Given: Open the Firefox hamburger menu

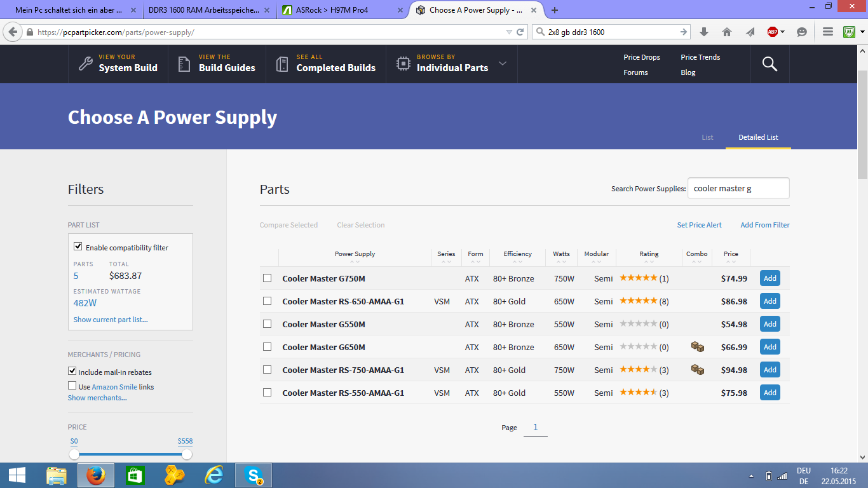Looking at the screenshot, I should coord(827,32).
